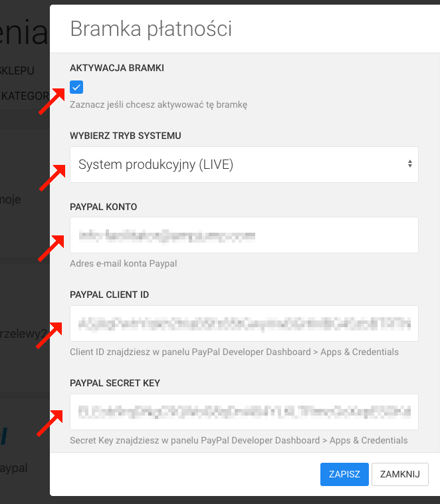Click the red arrow beside the Client ID field
The width and height of the screenshot is (440, 504).
tap(49, 335)
